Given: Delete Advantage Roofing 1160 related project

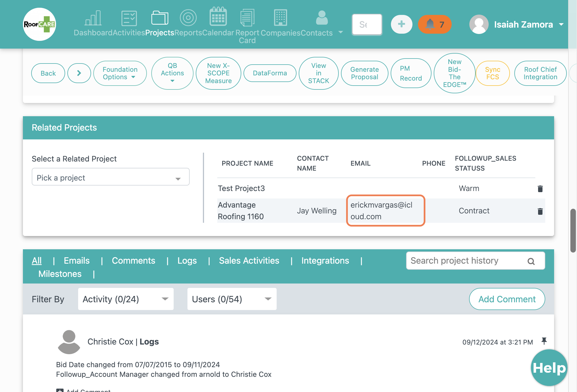Looking at the screenshot, I should 540,211.
